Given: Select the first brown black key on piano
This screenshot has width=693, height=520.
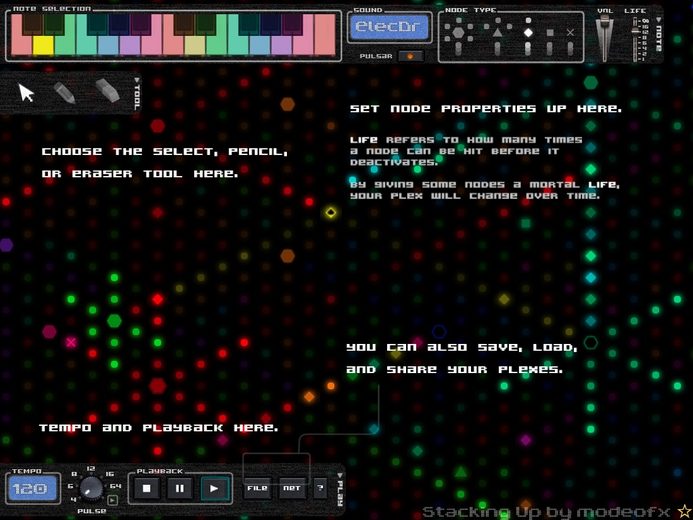Looking at the screenshot, I should [x=32, y=24].
